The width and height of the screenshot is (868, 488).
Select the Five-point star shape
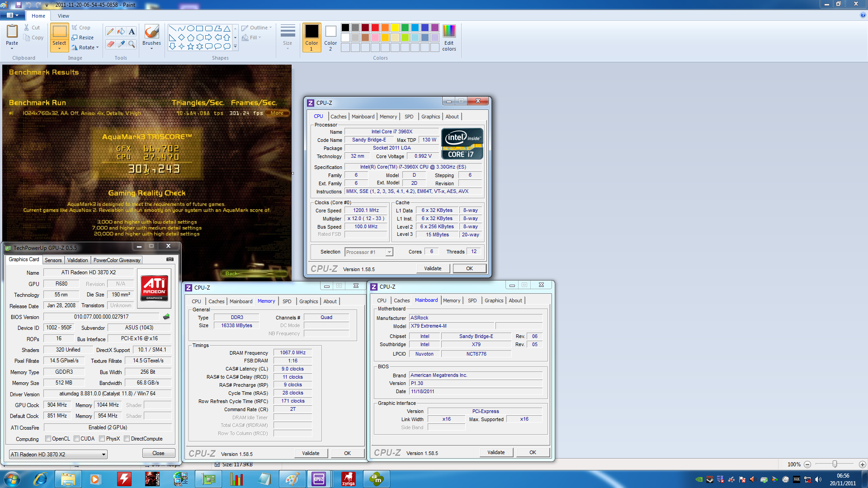coord(190,46)
